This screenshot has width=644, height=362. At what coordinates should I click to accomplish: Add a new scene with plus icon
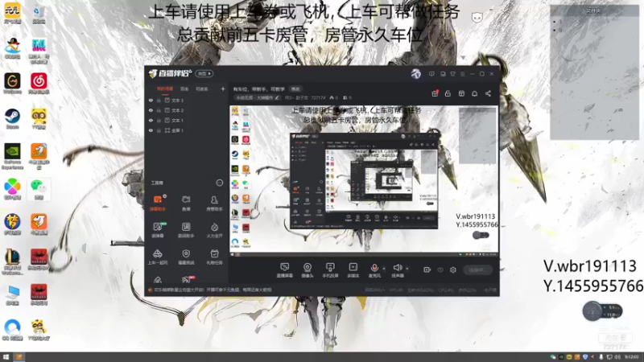click(x=223, y=88)
